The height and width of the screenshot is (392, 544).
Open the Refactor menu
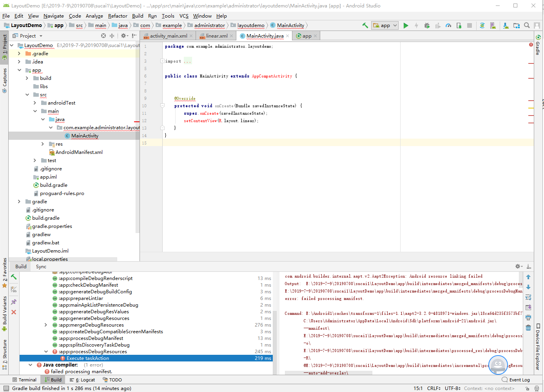pyautogui.click(x=118, y=16)
